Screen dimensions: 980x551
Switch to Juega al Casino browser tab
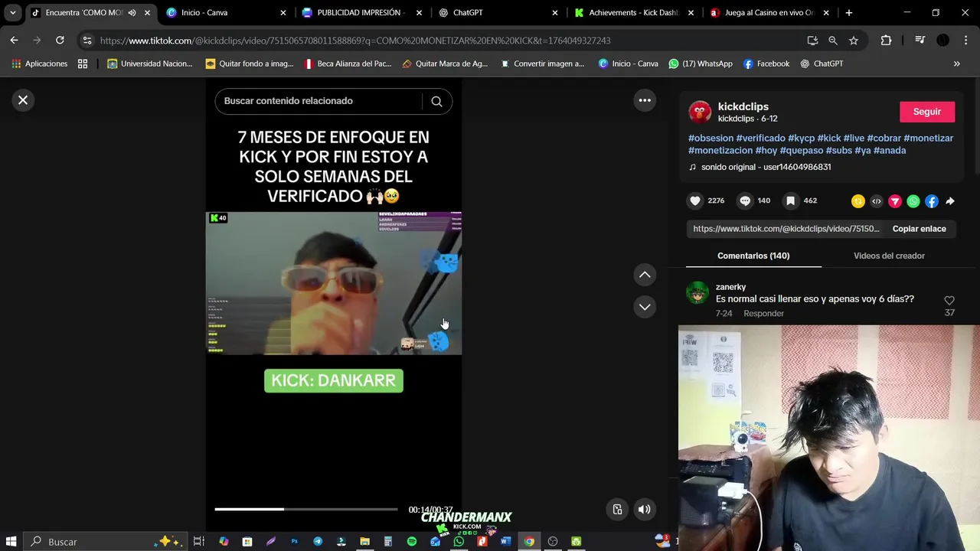click(769, 12)
